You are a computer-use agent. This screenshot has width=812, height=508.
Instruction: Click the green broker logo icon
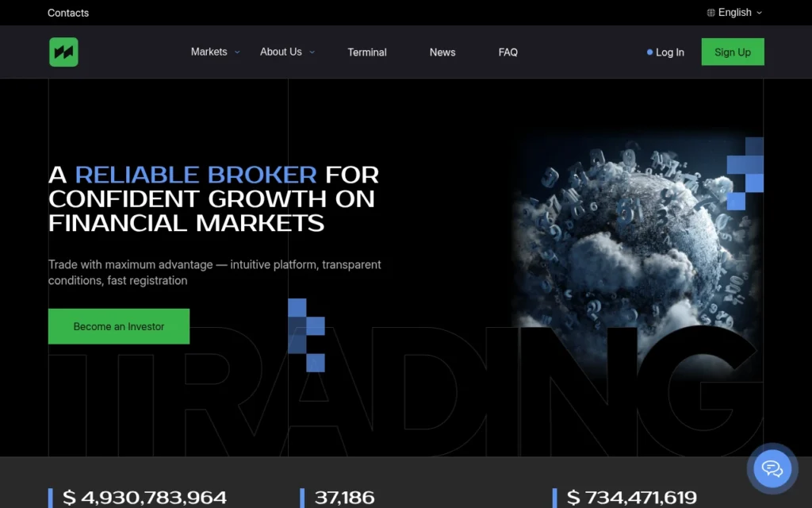click(63, 52)
